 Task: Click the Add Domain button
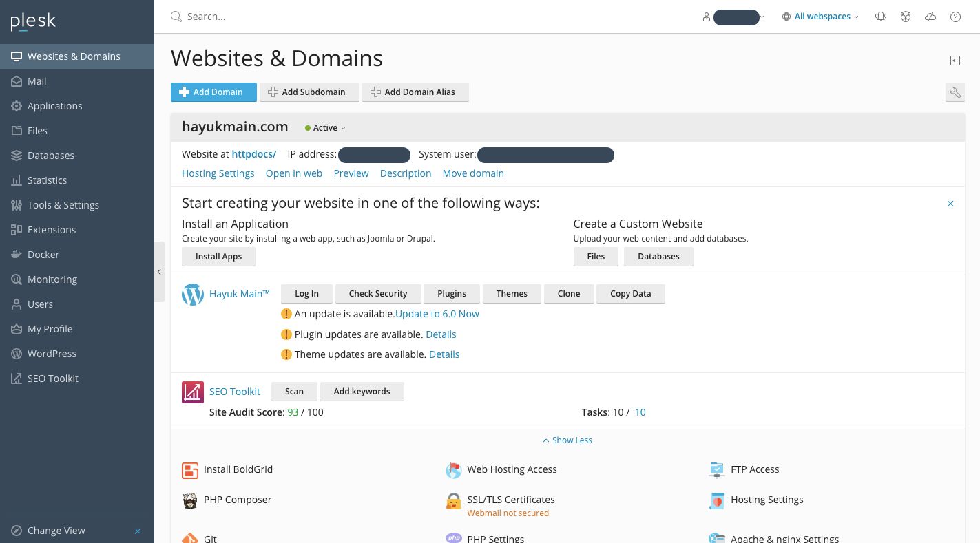[213, 92]
